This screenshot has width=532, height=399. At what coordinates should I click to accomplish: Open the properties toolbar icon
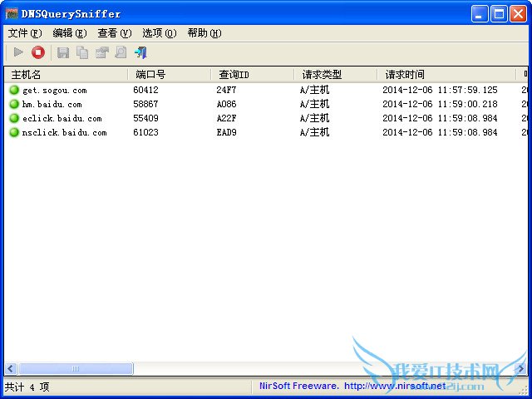point(101,52)
